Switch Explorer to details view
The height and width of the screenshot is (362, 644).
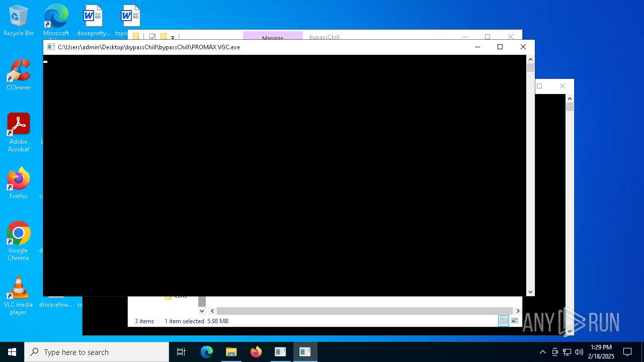coord(504,321)
